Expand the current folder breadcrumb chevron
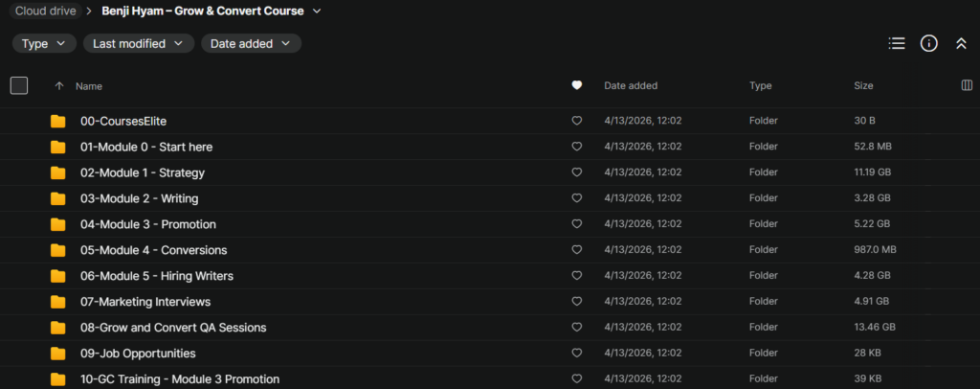Screen dimensions: 980x389 point(317,11)
